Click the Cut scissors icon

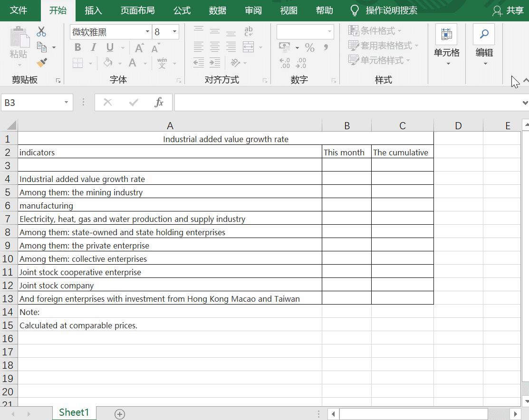coord(41,31)
